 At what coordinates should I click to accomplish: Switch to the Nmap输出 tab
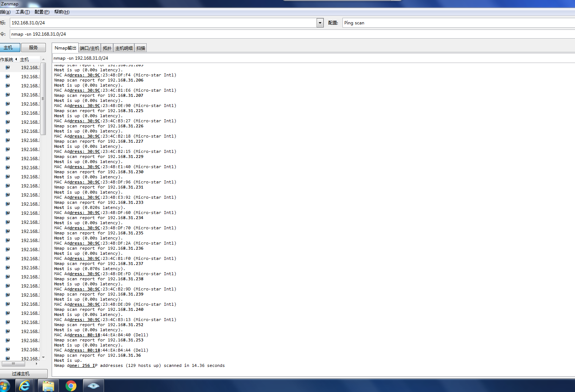tap(66, 48)
